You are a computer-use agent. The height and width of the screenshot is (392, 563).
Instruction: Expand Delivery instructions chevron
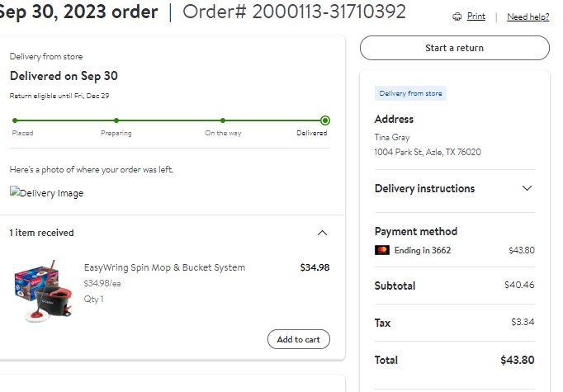click(x=527, y=188)
